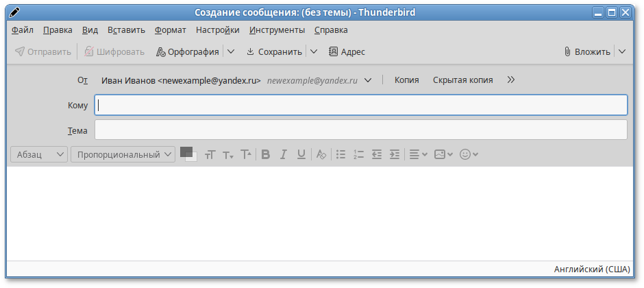
Task: Open the Адрес address book
Action: (x=347, y=51)
